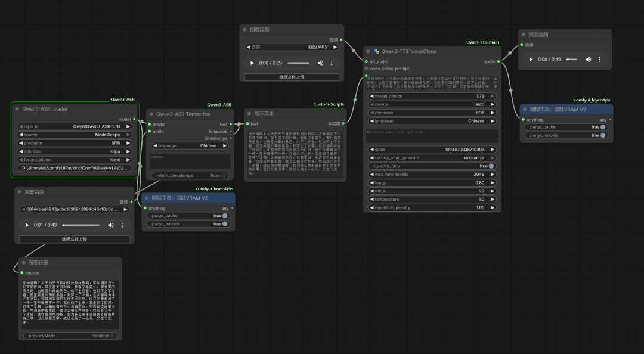This screenshot has height=354, width=644.
Task: Click the ref_audio input port
Action: click(x=366, y=61)
